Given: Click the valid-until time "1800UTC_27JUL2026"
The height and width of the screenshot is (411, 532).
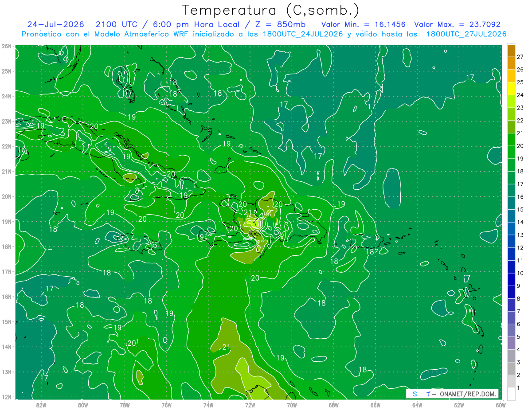Looking at the screenshot, I should pyautogui.click(x=466, y=34).
